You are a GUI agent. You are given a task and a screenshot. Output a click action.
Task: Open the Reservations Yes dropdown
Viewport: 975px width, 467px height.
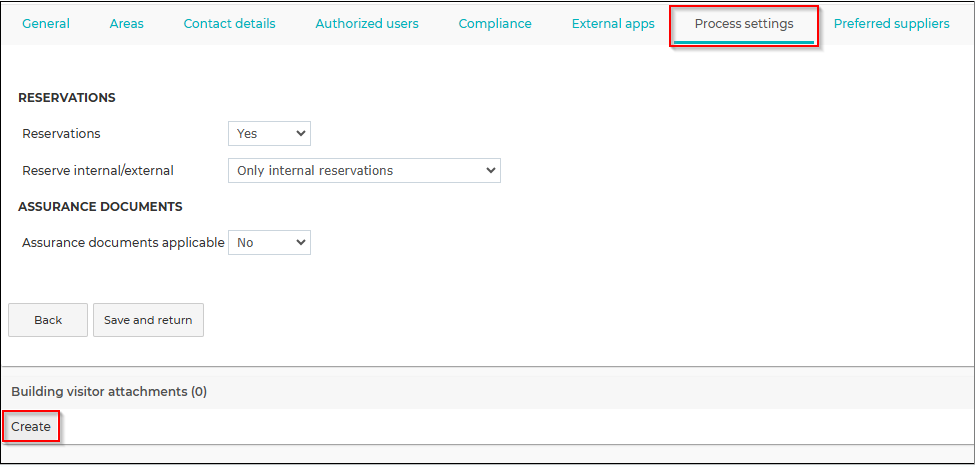tap(269, 134)
